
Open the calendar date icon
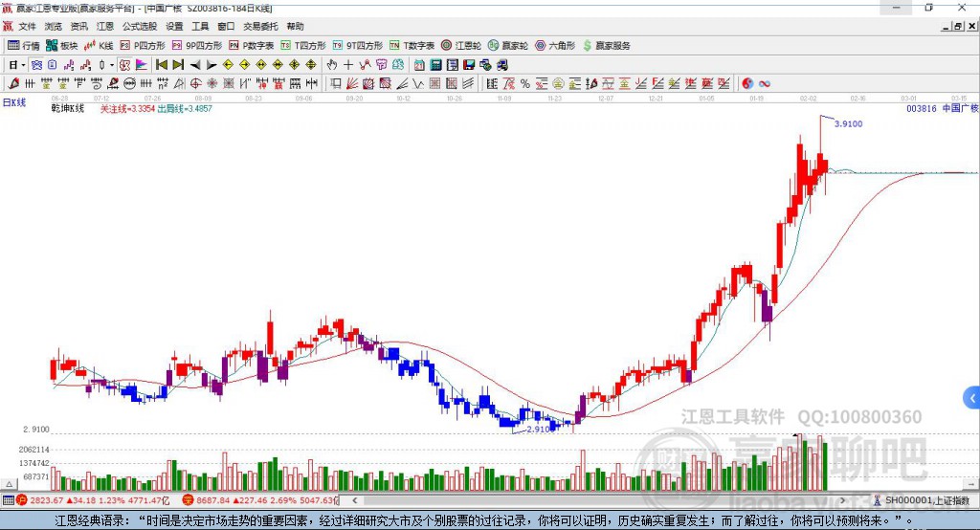(x=419, y=65)
